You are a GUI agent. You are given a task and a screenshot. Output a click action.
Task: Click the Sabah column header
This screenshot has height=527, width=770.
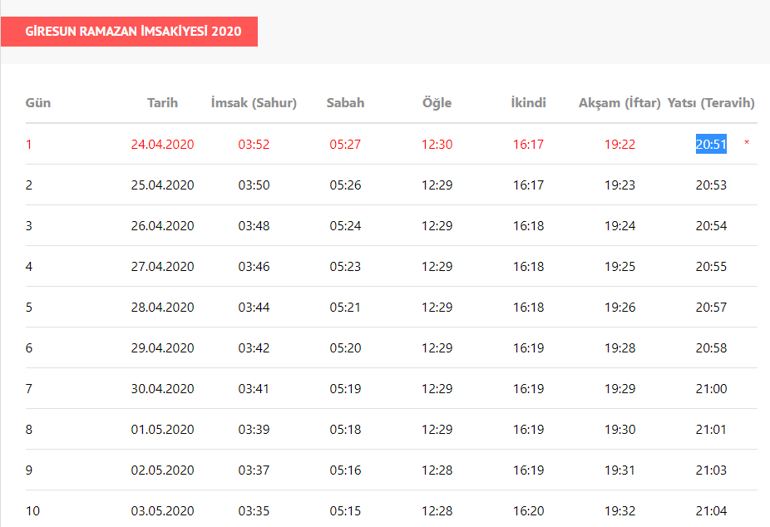[x=345, y=103]
